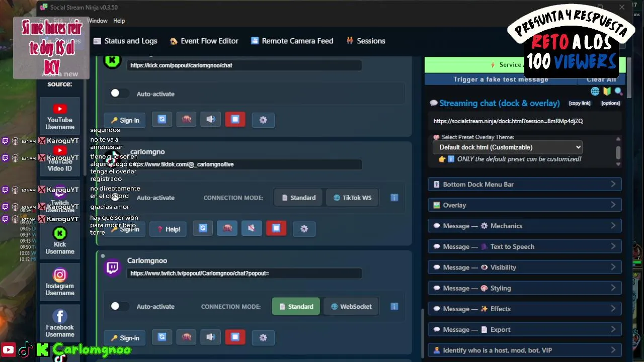Open the Window menu

pos(98,21)
